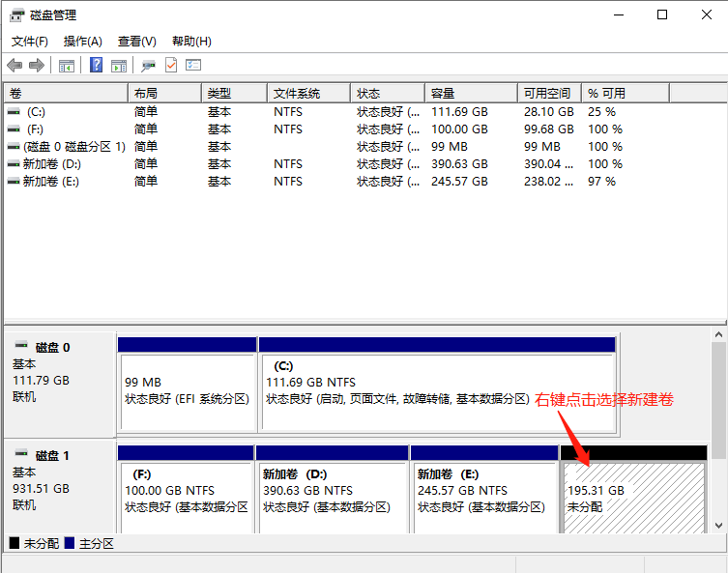Image resolution: width=728 pixels, height=573 pixels.
Task: Select the 195.31 GB 未分配 unallocated block
Action: pos(634,489)
